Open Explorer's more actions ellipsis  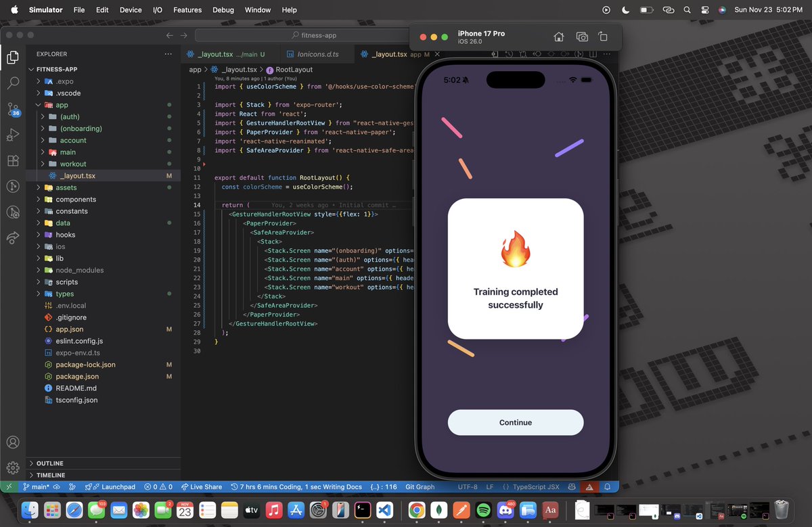[168, 54]
